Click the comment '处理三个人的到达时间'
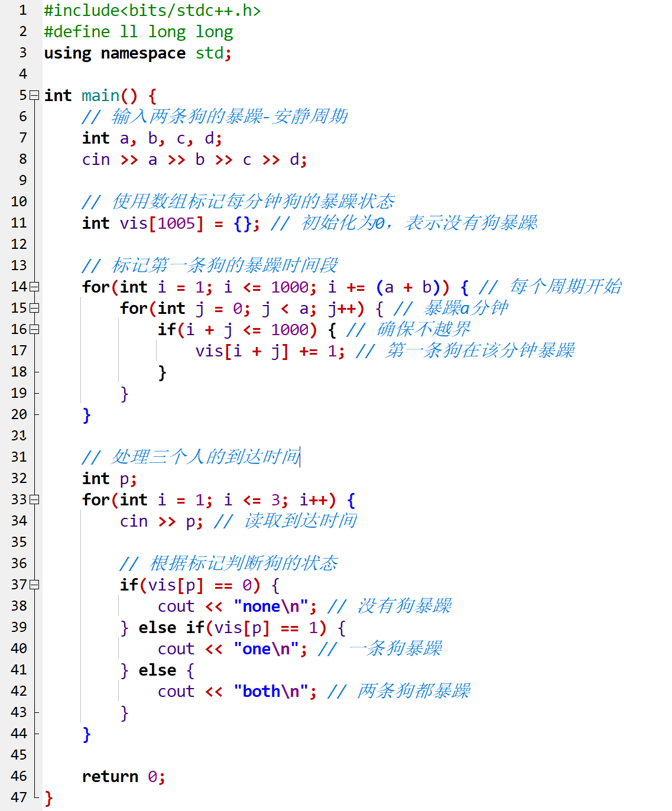The width and height of the screenshot is (672, 811). point(191,457)
